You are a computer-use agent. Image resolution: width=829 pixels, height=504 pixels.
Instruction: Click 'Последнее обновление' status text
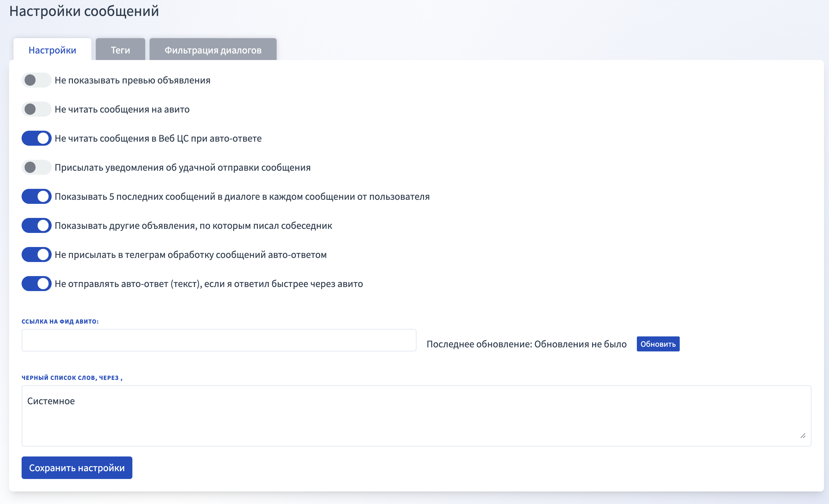pyautogui.click(x=526, y=344)
